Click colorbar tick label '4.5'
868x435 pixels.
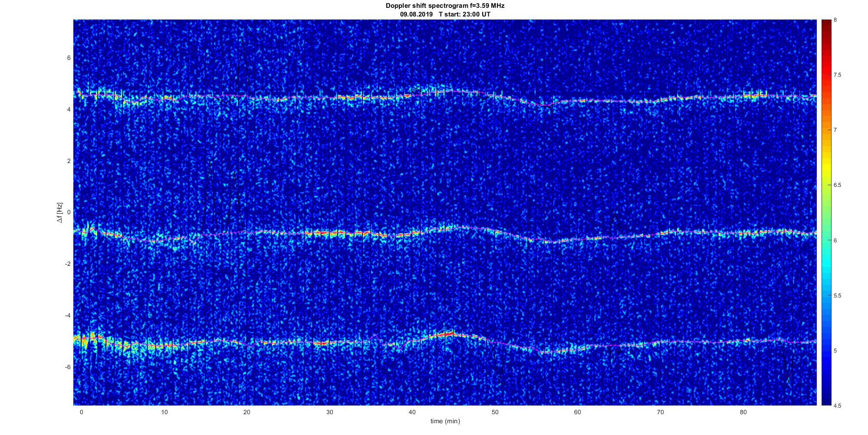click(838, 406)
